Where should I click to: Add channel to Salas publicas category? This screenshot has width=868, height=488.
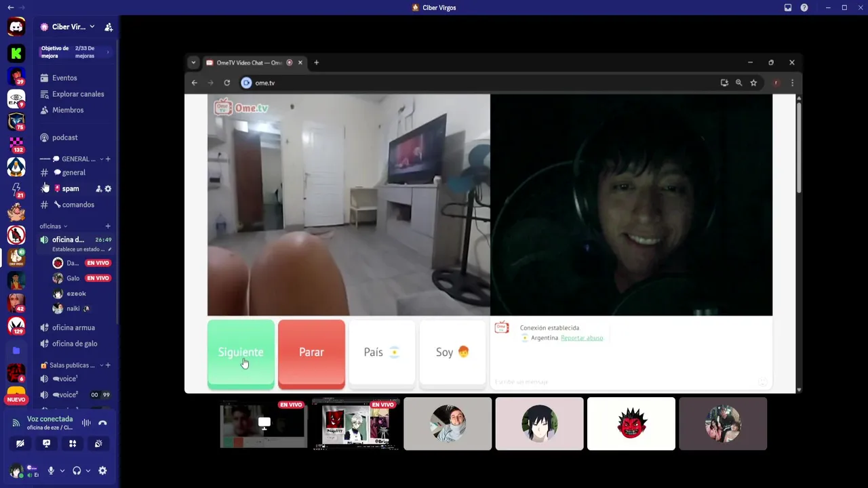click(108, 365)
